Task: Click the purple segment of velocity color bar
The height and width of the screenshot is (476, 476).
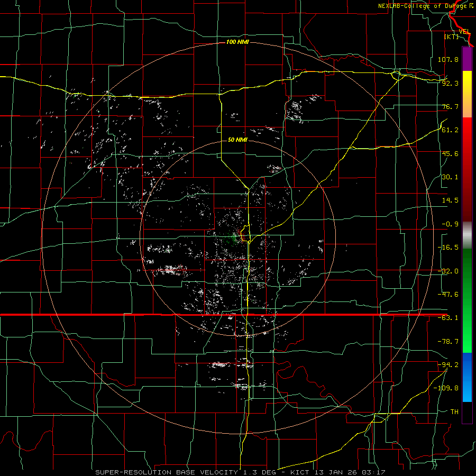Action: [x=467, y=59]
